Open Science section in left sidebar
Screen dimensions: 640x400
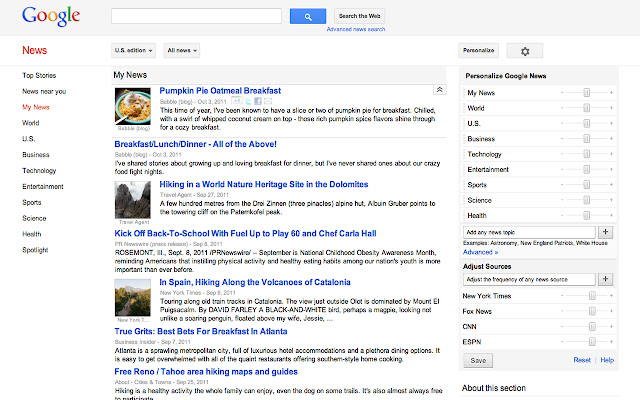(34, 218)
